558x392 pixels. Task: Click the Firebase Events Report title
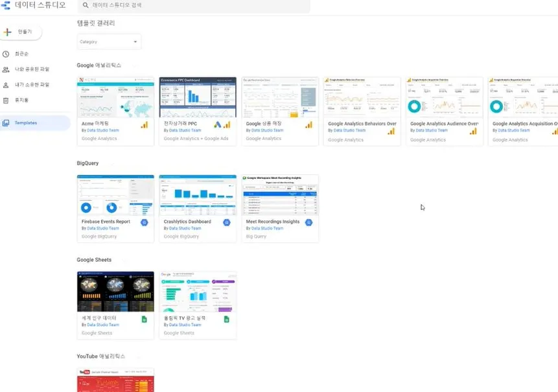pyautogui.click(x=106, y=222)
